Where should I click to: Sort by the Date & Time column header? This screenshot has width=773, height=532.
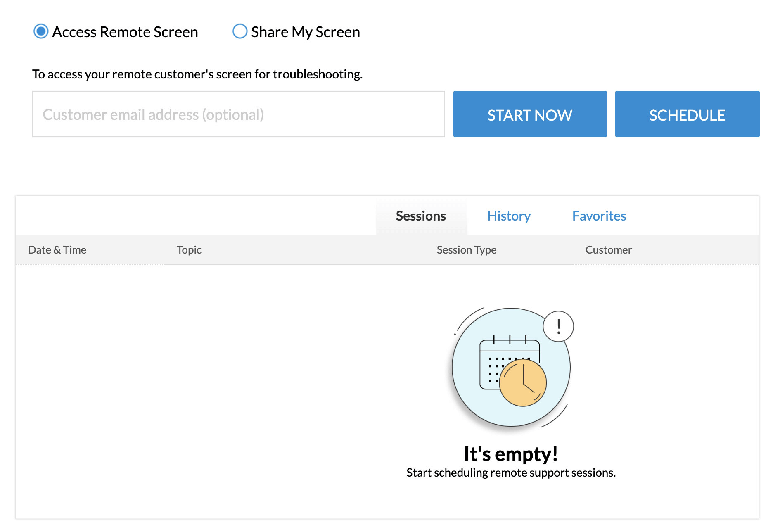(x=57, y=250)
